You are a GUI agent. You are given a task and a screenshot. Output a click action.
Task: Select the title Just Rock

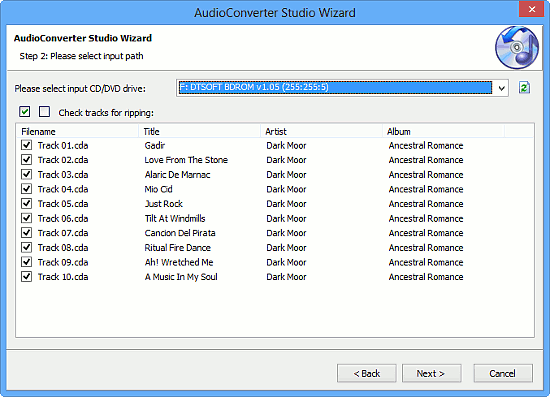coord(164,204)
